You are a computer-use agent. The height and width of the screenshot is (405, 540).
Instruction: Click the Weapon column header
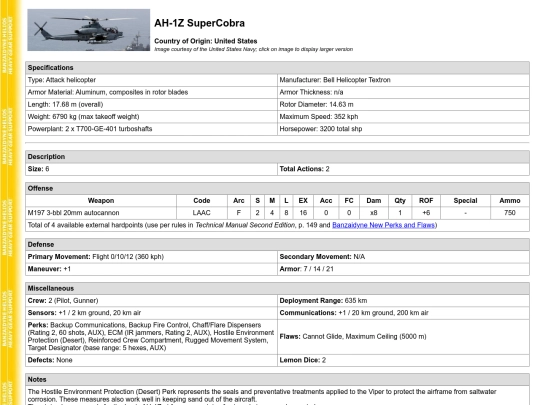[x=101, y=201]
